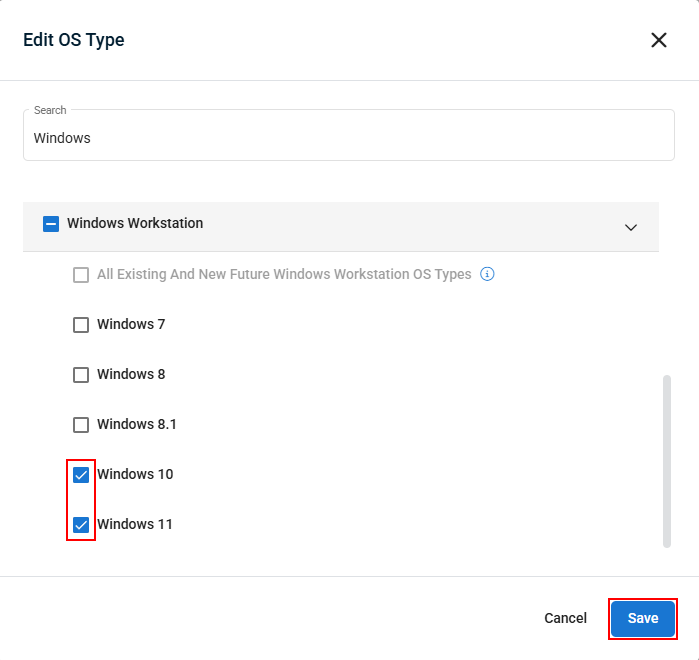Cancel editing OS types
The width and height of the screenshot is (699, 660).
(565, 618)
